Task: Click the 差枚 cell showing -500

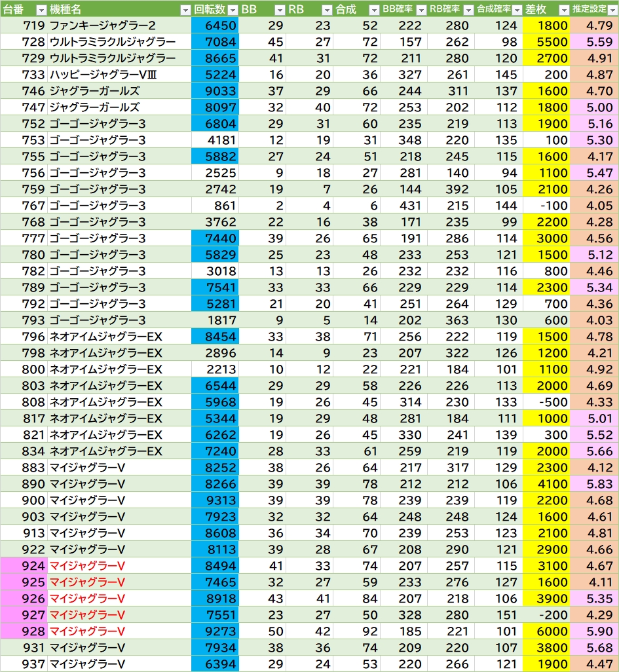Action: tap(547, 402)
